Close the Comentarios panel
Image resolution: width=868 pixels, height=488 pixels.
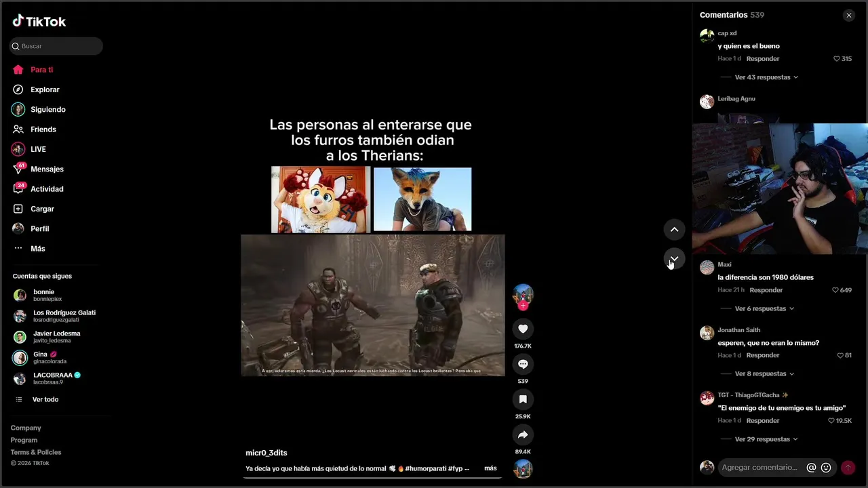(x=848, y=15)
